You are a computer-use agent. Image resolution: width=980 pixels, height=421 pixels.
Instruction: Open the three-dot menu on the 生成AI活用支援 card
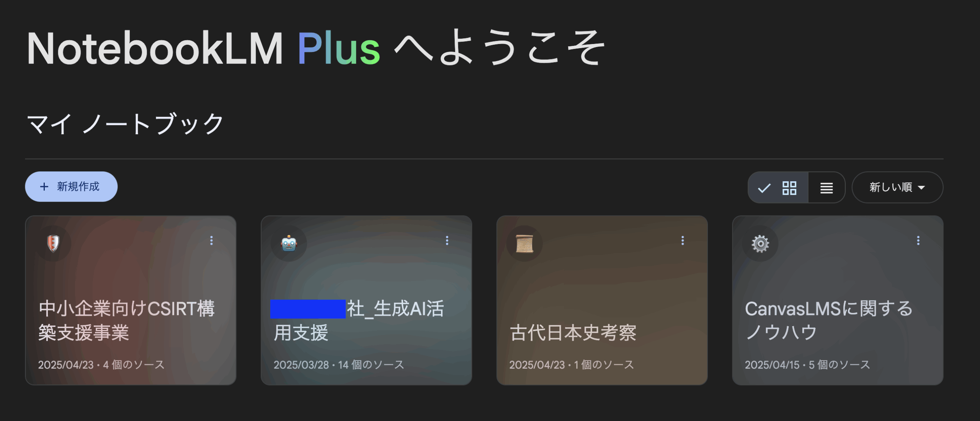pos(447,241)
